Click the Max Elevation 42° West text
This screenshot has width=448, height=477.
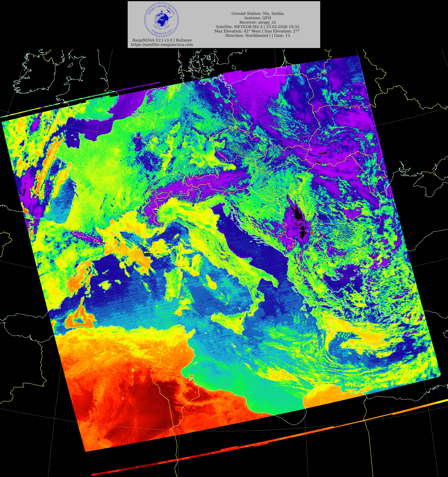[237, 31]
